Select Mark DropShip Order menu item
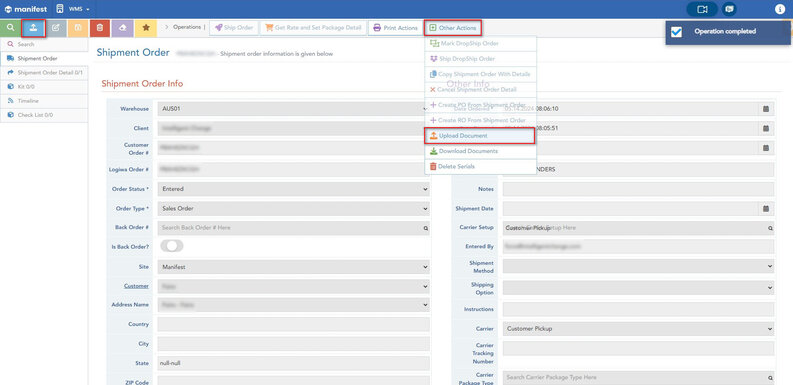The image size is (793, 385). [x=480, y=44]
